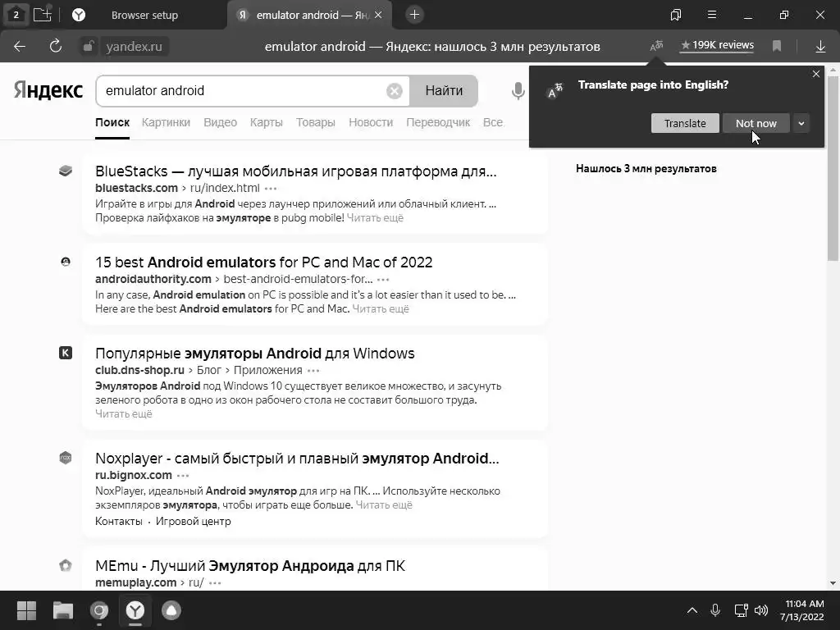This screenshot has height=630, width=840.
Task: Switch to the Browser setup tab
Action: [x=144, y=15]
